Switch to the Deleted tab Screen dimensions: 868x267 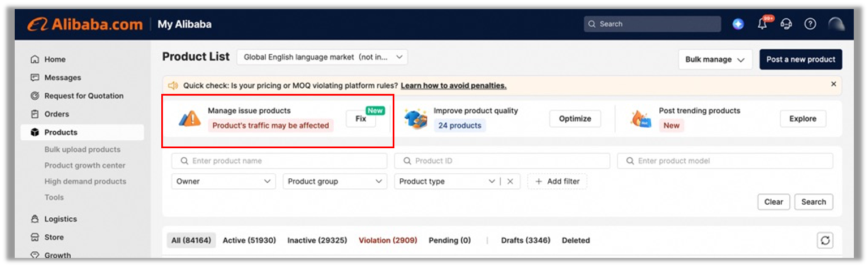click(x=576, y=240)
